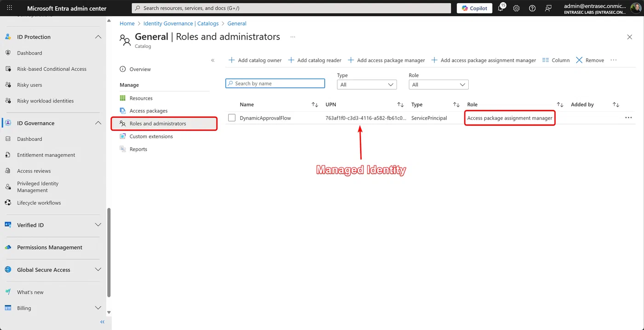Viewport: 644px width, 330px height.
Task: Click the DynamicApprovalFlow name
Action: coord(265,118)
